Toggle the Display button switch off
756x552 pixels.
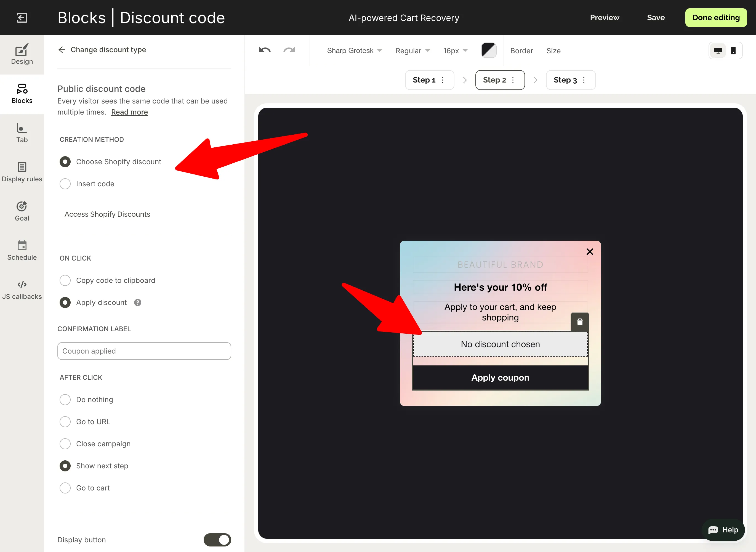click(x=217, y=540)
